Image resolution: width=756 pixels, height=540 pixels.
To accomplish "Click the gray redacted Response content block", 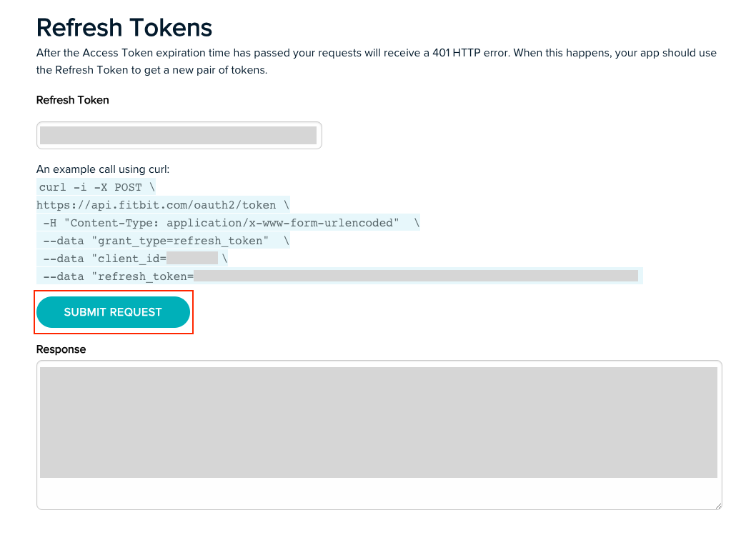I will [379, 421].
